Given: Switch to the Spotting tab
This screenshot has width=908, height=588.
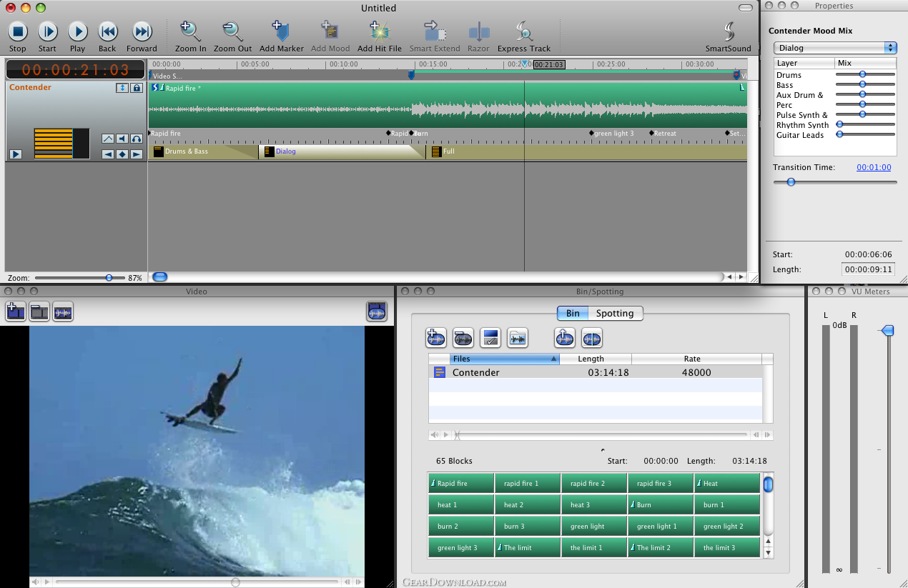Looking at the screenshot, I should pos(615,313).
